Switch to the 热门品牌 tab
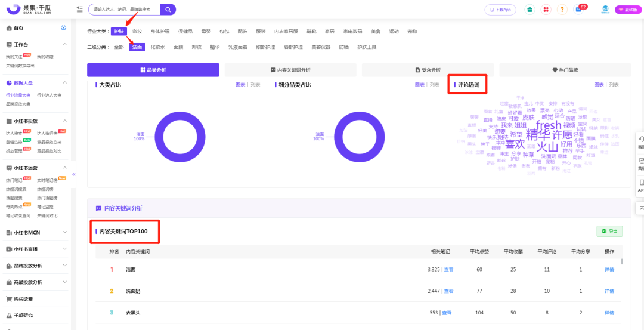This screenshot has width=644, height=330. click(565, 70)
